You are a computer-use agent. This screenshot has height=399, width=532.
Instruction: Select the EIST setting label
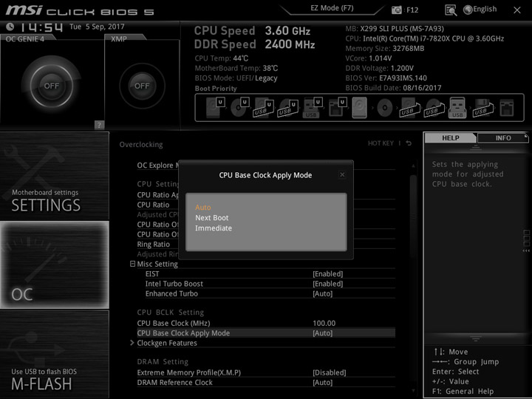(152, 274)
